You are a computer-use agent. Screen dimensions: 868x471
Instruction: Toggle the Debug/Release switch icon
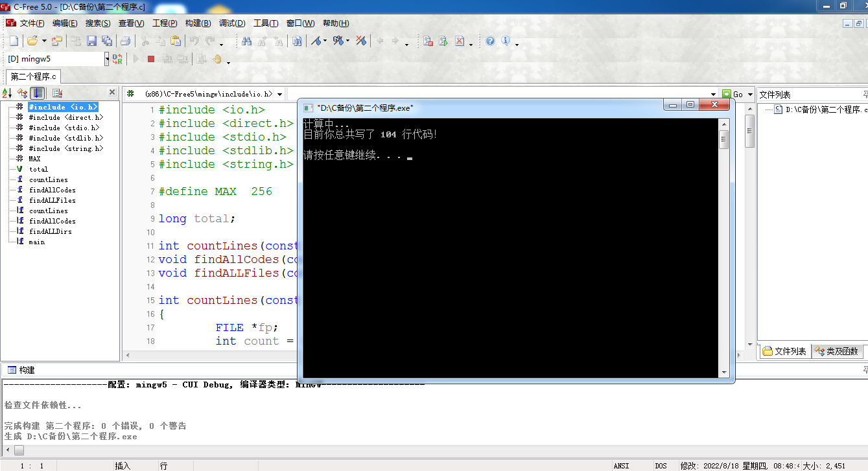(x=117, y=59)
